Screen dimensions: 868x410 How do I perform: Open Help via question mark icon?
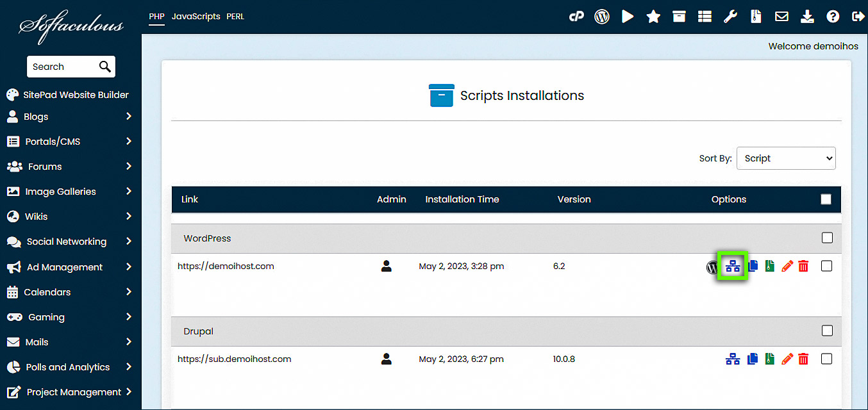tap(833, 16)
